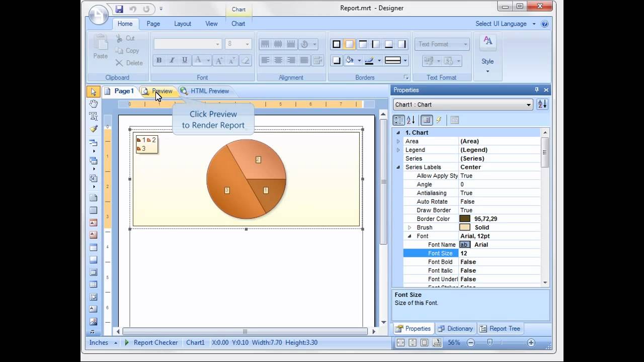Click the zoom slider thumb
The height and width of the screenshot is (362, 644).
[x=490, y=342]
